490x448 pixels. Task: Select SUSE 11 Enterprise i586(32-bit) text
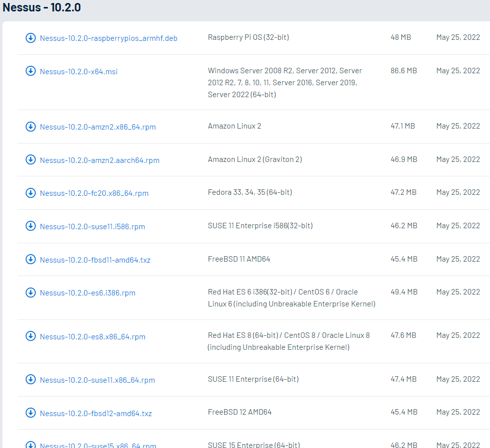tap(260, 226)
